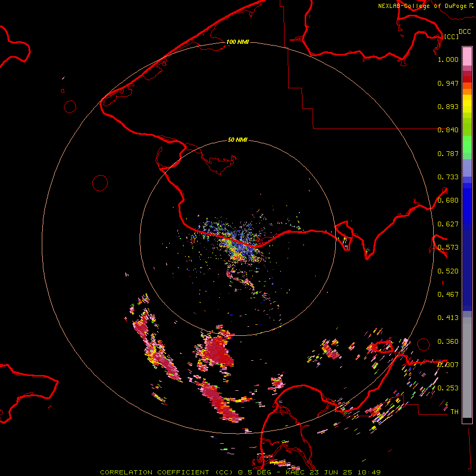Viewport: 476px width, 476px height.
Task: Select the 0.787 scale label
Action: click(448, 153)
